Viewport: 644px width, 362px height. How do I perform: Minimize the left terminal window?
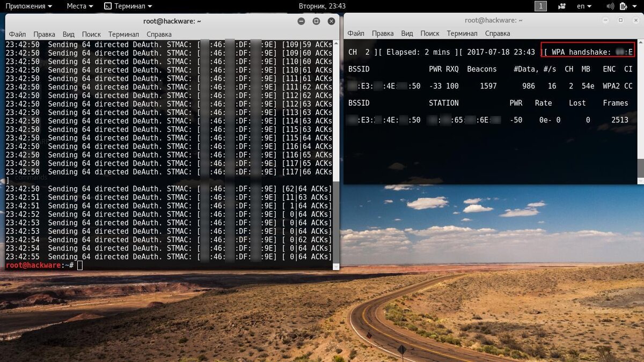[301, 21]
